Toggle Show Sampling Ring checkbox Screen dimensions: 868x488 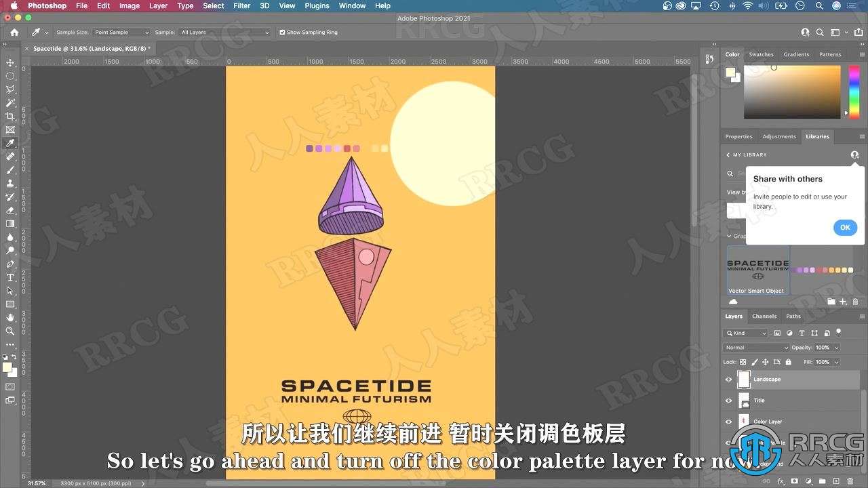pyautogui.click(x=282, y=32)
